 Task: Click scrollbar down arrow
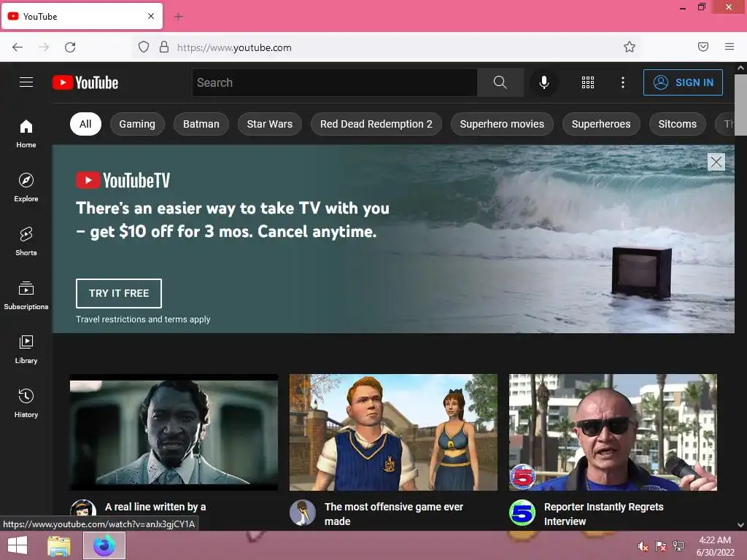[x=741, y=525]
